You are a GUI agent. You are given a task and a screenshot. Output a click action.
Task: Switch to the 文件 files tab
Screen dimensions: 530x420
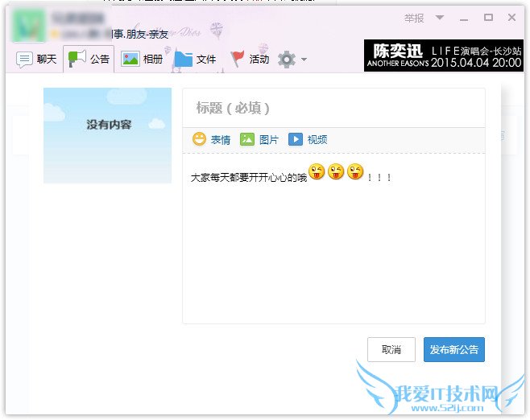[x=195, y=60]
